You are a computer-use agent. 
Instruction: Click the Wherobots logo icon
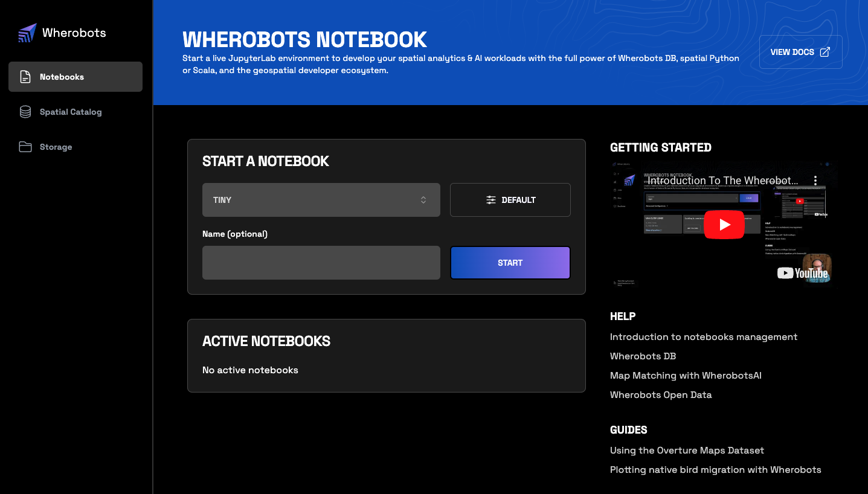pos(27,33)
